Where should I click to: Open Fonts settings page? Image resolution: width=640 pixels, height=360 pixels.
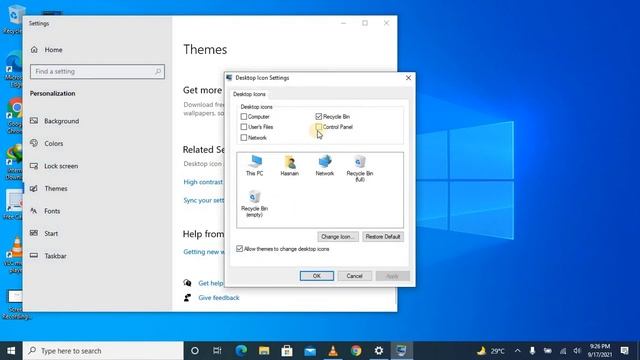pyautogui.click(x=52, y=211)
